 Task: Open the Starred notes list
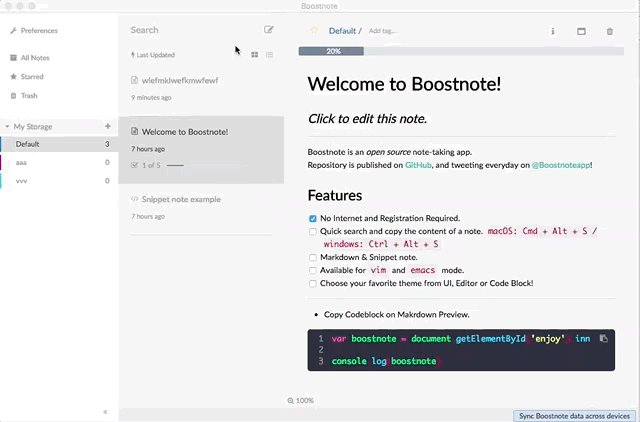[27, 77]
